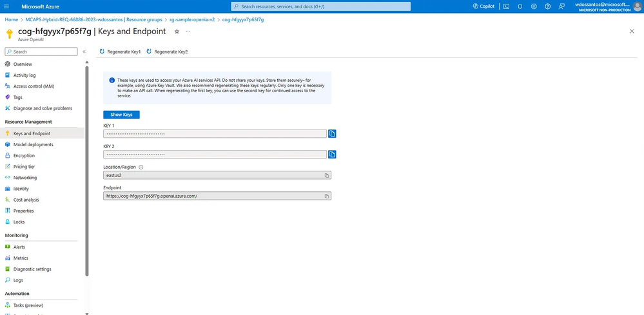The width and height of the screenshot is (644, 315).
Task: Open the notifications bell
Action: tap(520, 6)
